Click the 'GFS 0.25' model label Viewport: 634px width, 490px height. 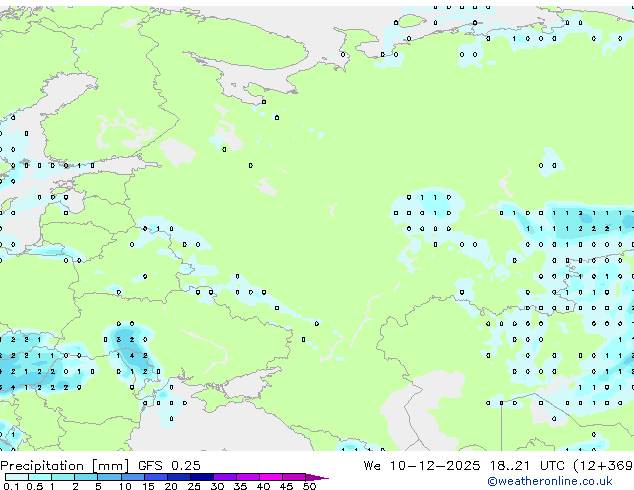tap(169, 466)
